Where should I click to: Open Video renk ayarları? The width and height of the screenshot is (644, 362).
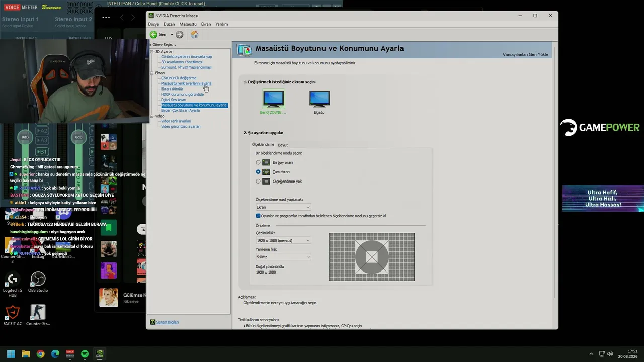coord(176,121)
